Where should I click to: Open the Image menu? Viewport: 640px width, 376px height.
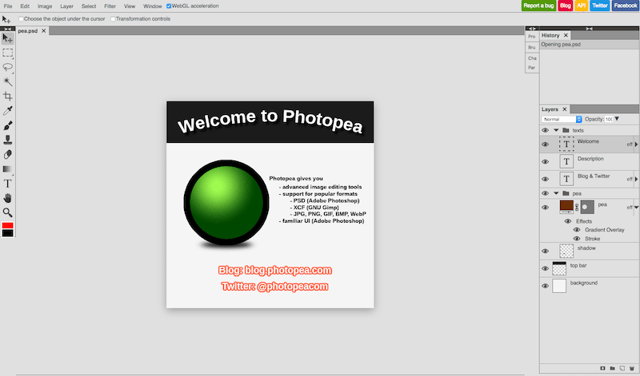click(45, 6)
